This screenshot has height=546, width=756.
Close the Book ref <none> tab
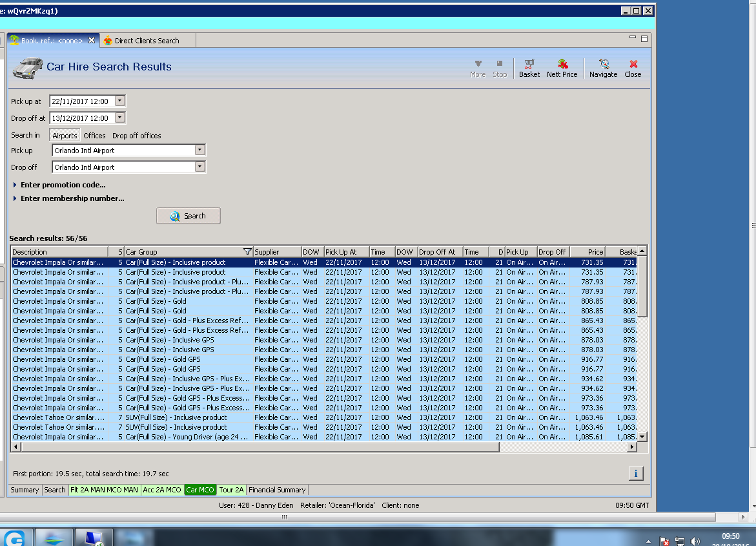[x=92, y=41]
